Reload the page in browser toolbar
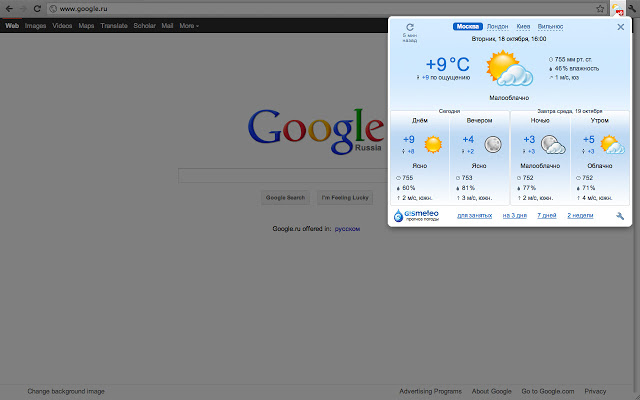Image resolution: width=640 pixels, height=400 pixels. [x=37, y=9]
